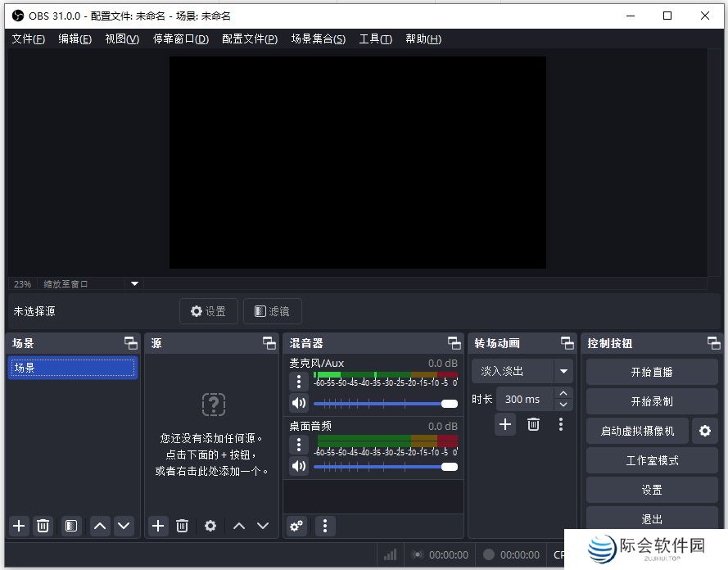Mute the 桌面音频 speaker toggle
Screen dimensions: 728x570
tap(298, 466)
